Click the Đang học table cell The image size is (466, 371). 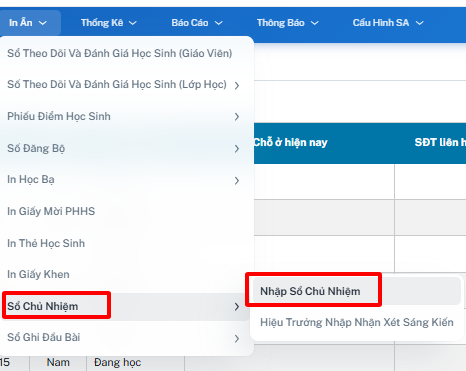[x=117, y=362]
